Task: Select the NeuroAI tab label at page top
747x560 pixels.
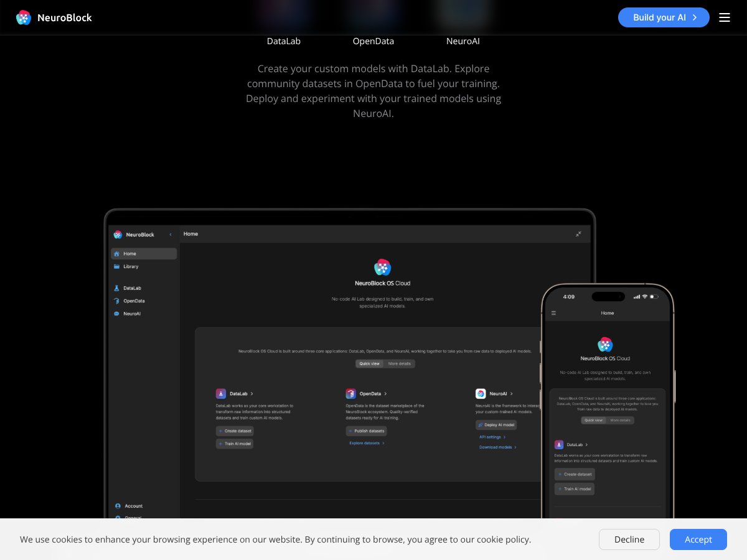Action: click(463, 41)
